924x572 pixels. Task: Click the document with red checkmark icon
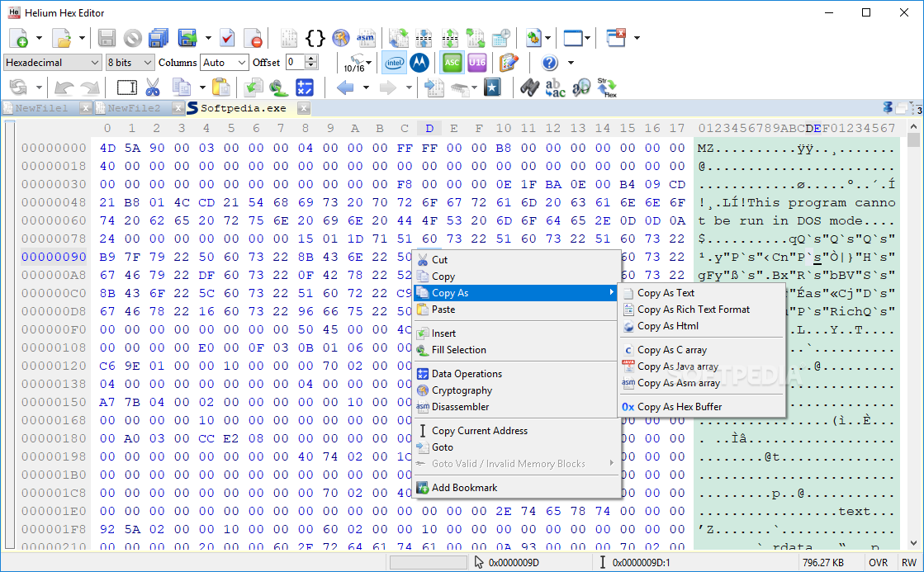(227, 38)
